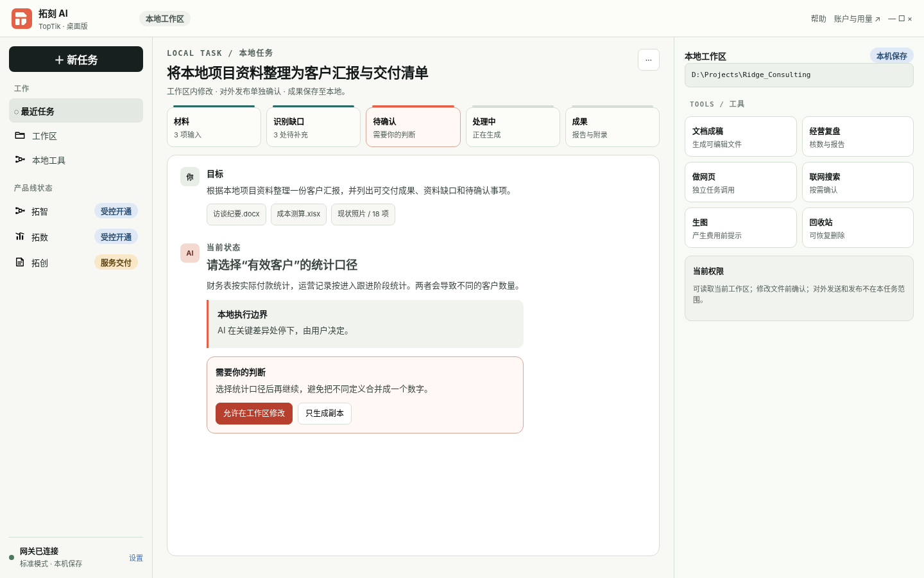Click the 你 avatar beside 目标
This screenshot has height=578, width=924.
pos(190,177)
